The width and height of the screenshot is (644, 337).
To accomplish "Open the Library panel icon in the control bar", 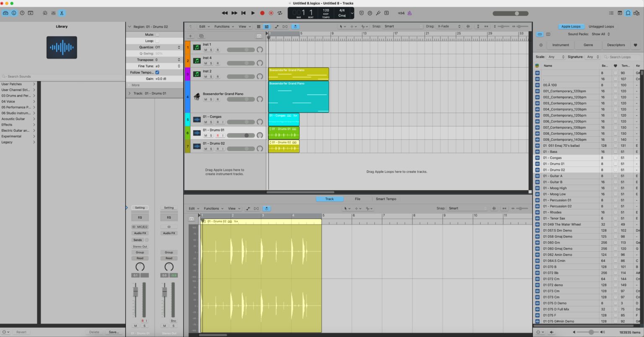I will pyautogui.click(x=5, y=13).
